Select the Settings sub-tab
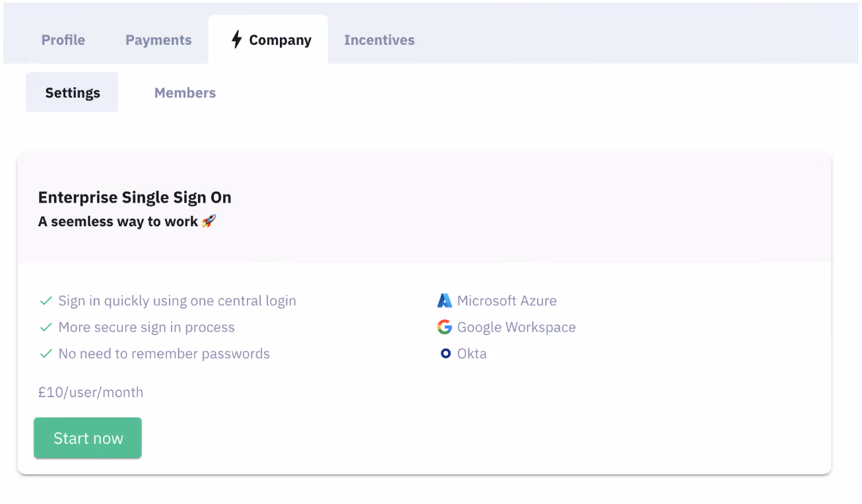Image resolution: width=862 pixels, height=504 pixels. click(x=73, y=93)
